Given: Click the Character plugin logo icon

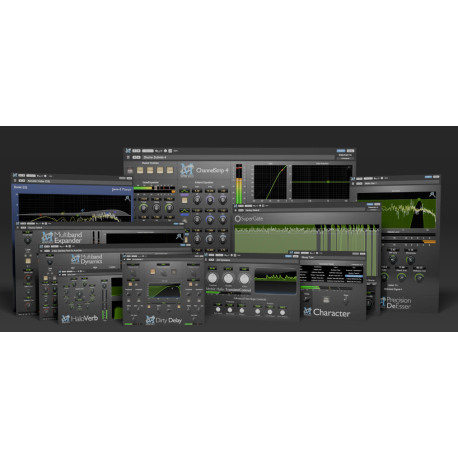Looking at the screenshot, I should (x=307, y=312).
